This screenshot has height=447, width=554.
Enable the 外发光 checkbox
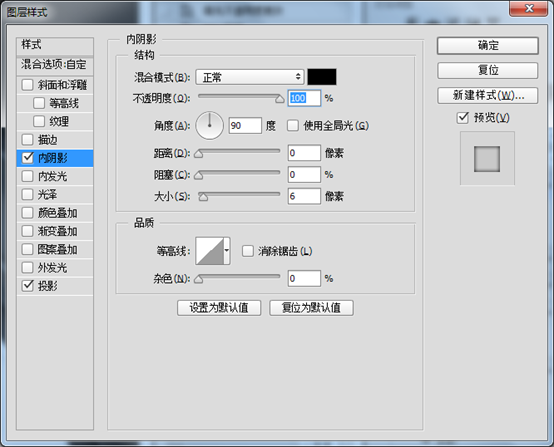coord(27,267)
